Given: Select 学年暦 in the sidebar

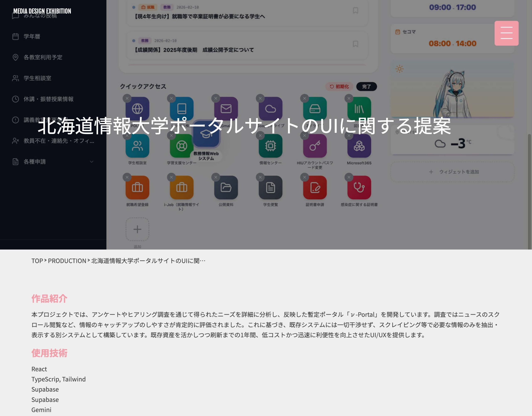Looking at the screenshot, I should point(32,37).
